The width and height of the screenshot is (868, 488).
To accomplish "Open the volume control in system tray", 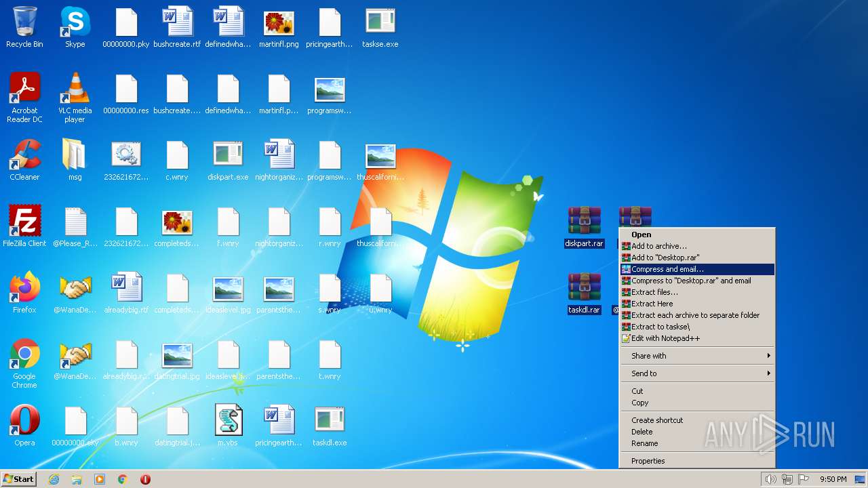I will click(x=771, y=479).
